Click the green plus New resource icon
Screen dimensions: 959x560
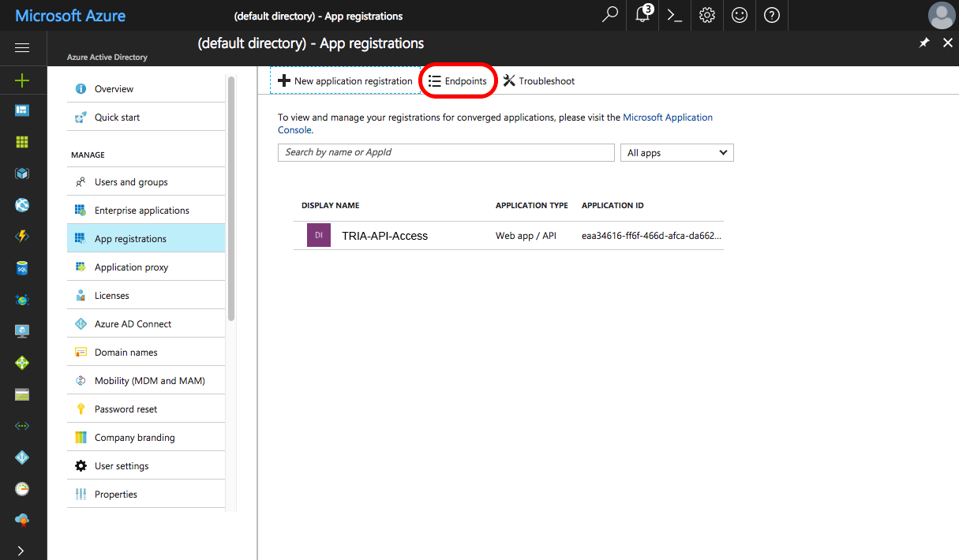click(x=22, y=80)
